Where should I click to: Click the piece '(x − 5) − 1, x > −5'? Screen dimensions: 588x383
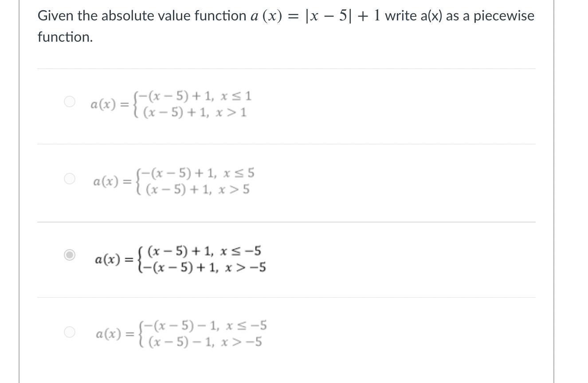pos(205,342)
